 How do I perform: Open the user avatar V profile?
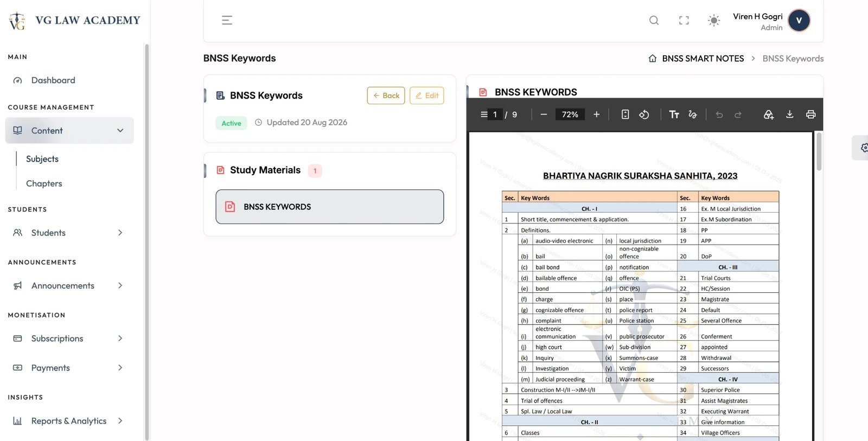pyautogui.click(x=799, y=21)
